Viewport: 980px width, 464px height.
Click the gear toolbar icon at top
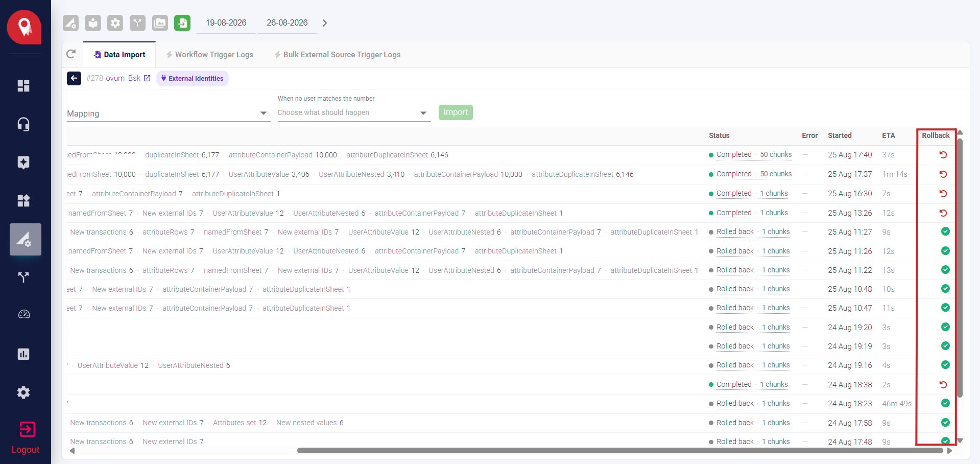coord(115,23)
